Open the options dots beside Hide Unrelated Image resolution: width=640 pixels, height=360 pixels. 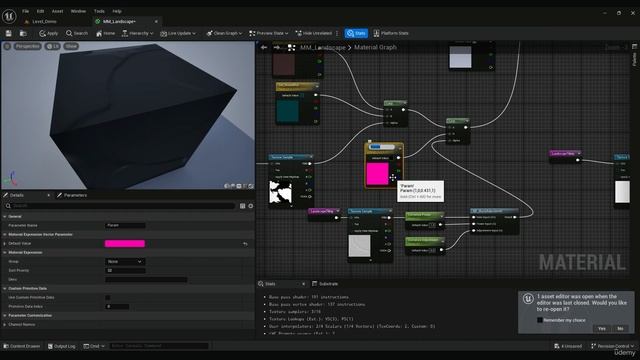coord(337,33)
